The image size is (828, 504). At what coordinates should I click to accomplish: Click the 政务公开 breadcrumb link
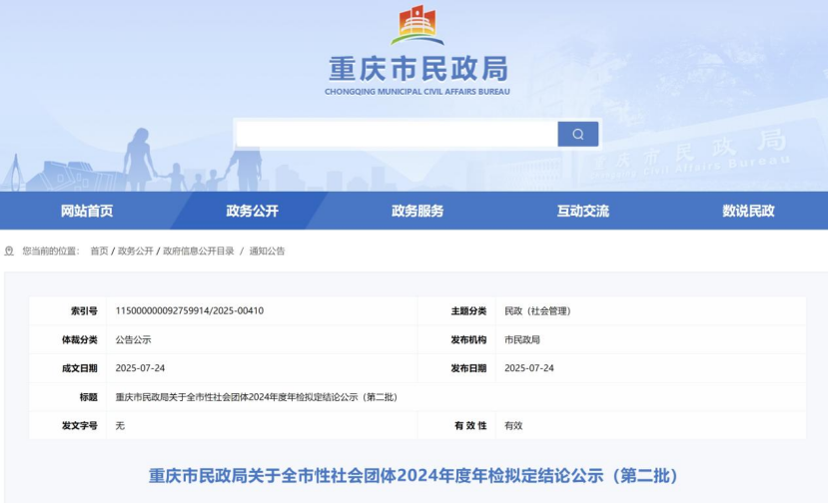pos(136,252)
